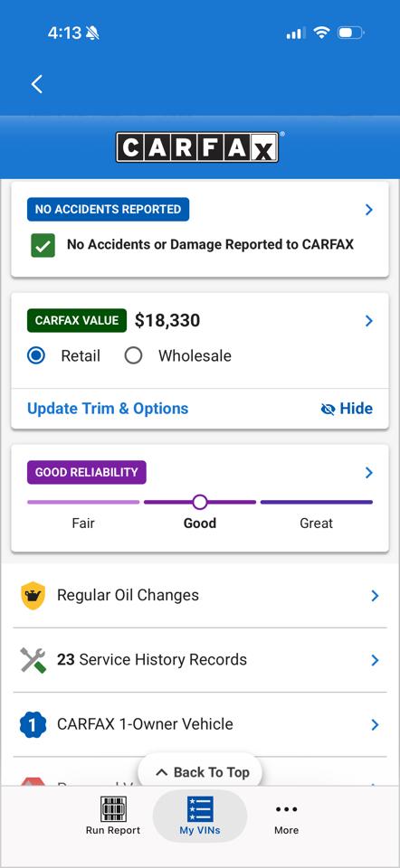Click the reliability slider Good marker
The width and height of the screenshot is (400, 868).
(200, 502)
